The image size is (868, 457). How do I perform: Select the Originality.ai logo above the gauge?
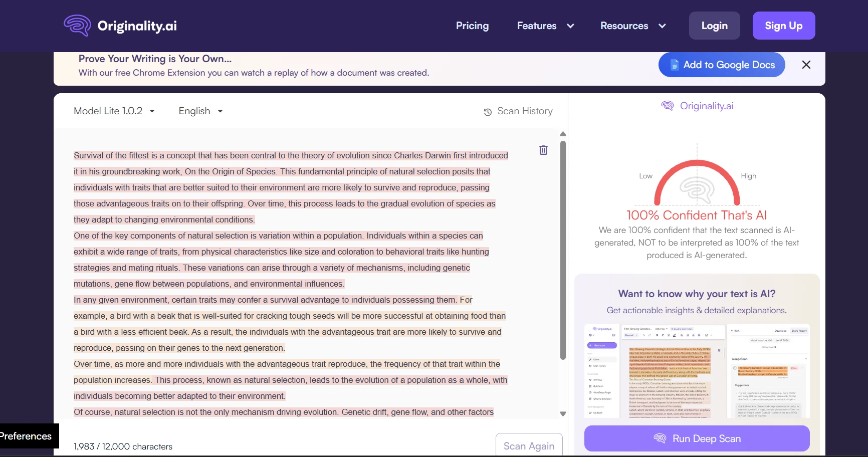pyautogui.click(x=697, y=106)
